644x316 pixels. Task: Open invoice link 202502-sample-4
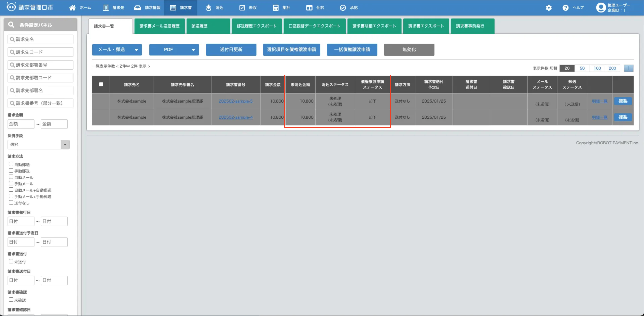click(236, 117)
